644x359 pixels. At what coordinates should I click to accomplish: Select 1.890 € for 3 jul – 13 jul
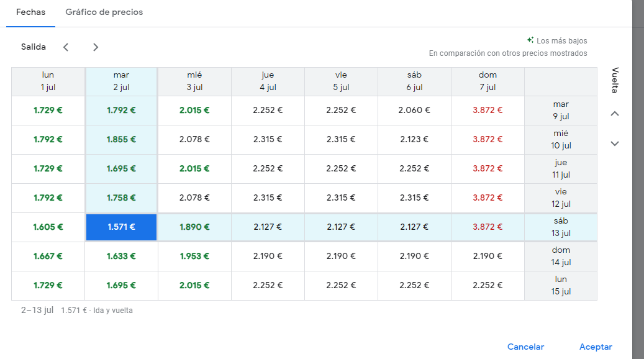pos(194,227)
